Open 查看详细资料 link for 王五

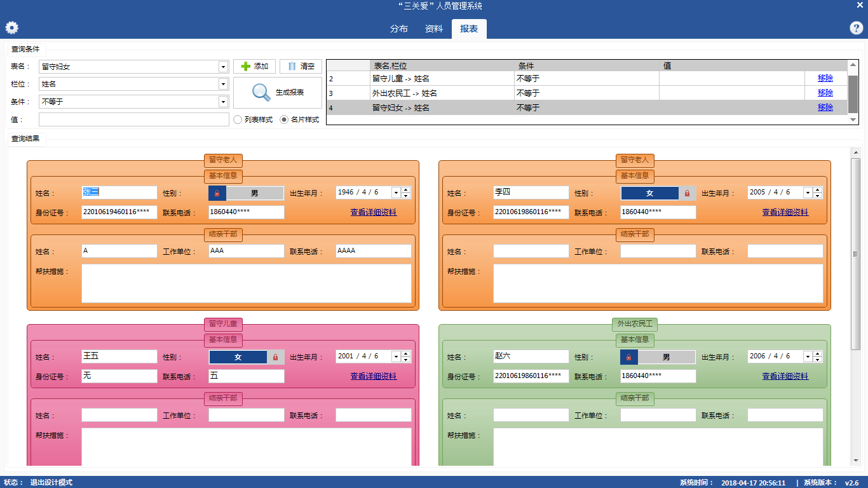[x=374, y=376]
